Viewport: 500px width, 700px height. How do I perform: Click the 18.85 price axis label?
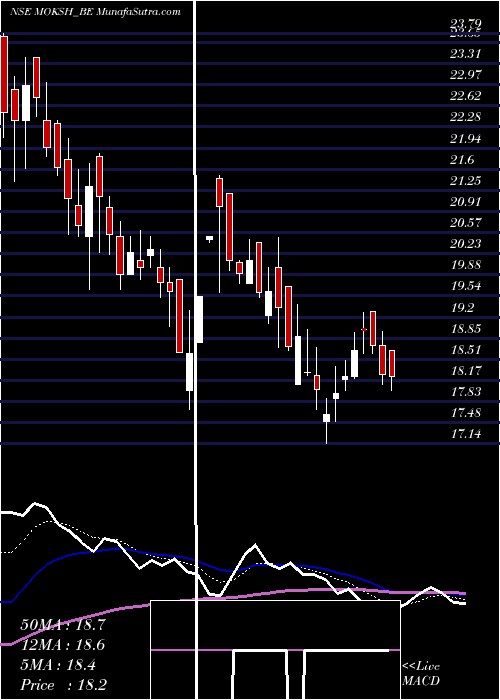(x=466, y=329)
